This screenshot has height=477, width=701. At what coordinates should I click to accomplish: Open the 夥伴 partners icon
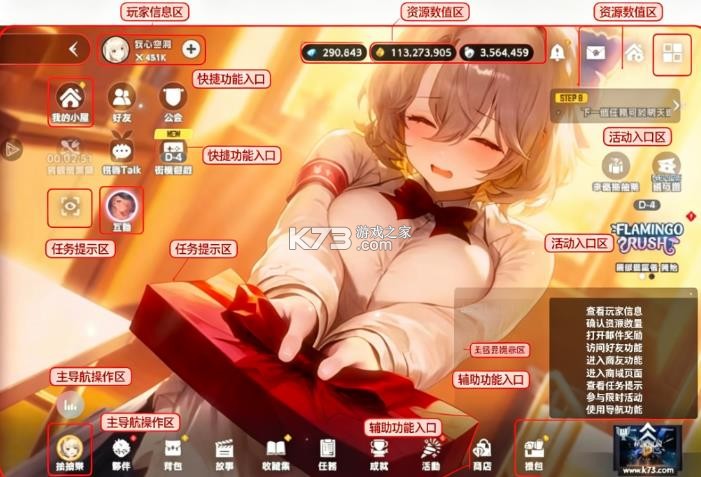point(122,454)
